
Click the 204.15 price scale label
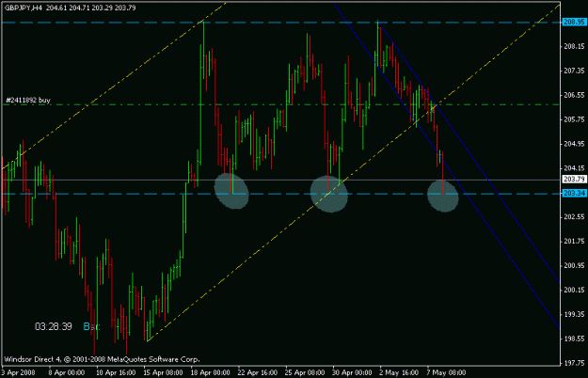click(574, 168)
